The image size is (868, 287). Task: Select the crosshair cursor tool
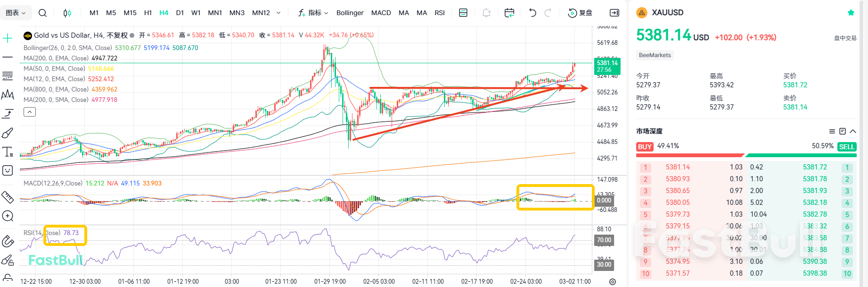coord(8,38)
